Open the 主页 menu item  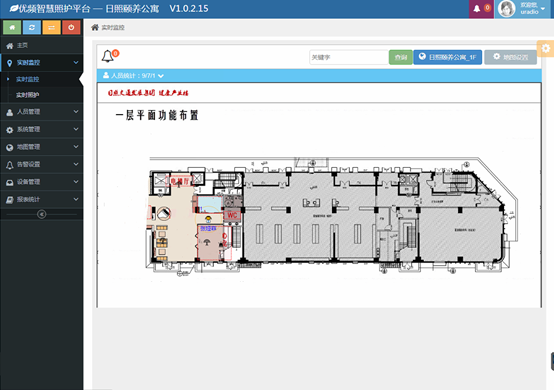click(42, 46)
